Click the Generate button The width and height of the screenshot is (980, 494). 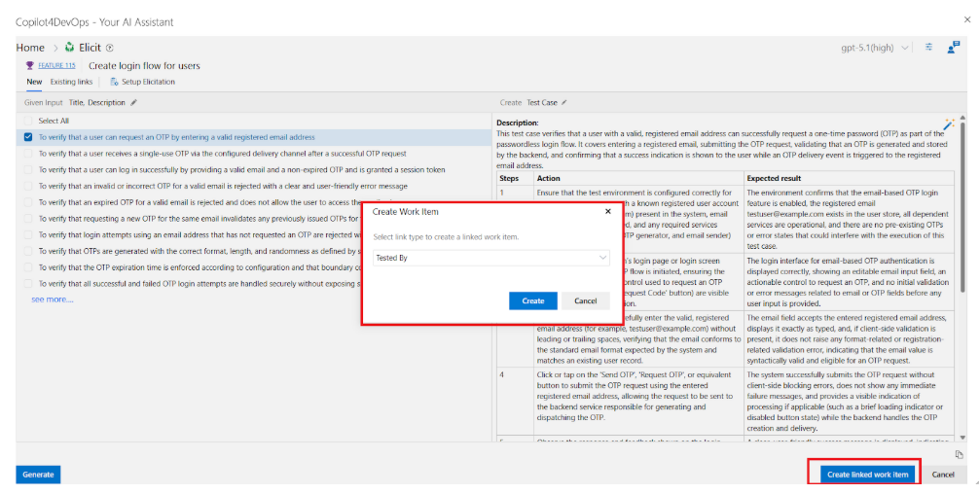pyautogui.click(x=38, y=475)
